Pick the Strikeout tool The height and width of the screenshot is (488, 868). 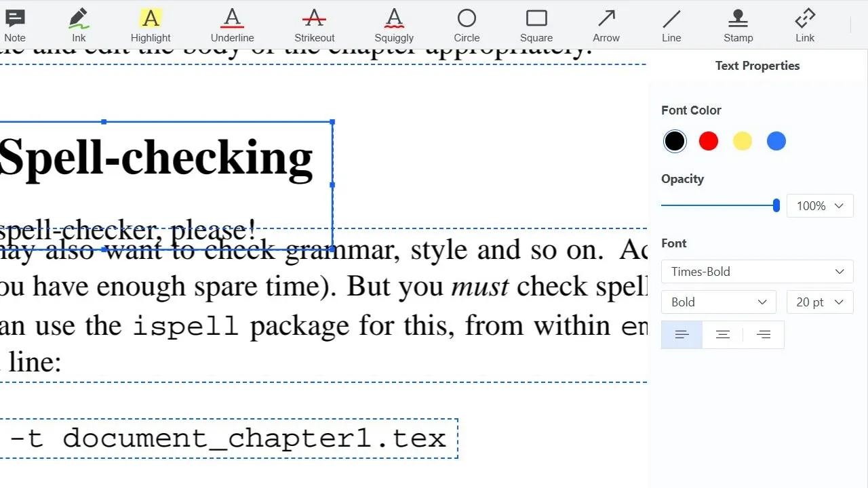pyautogui.click(x=314, y=26)
